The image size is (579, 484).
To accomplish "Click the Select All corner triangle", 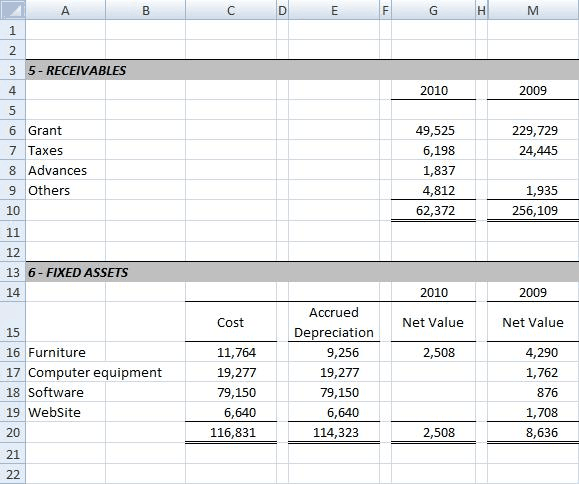I will point(13,10).
